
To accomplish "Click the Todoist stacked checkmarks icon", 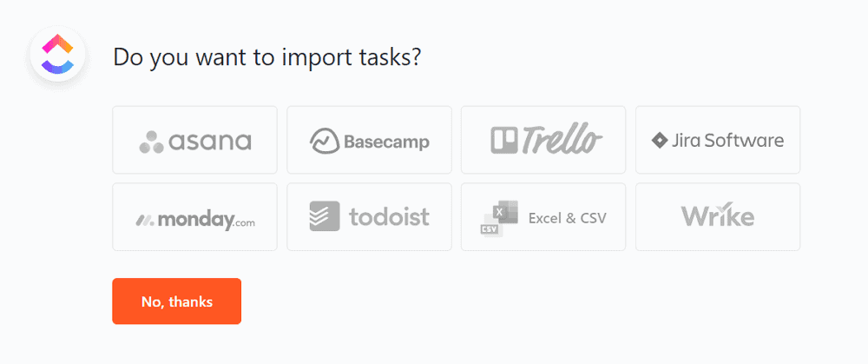I will pyautogui.click(x=325, y=216).
